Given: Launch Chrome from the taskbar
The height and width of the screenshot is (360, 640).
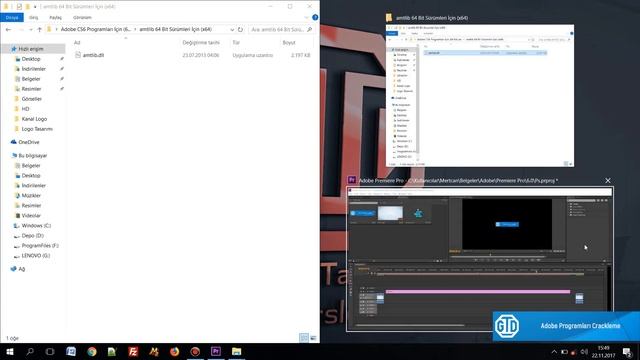Looking at the screenshot, I should (x=92, y=351).
